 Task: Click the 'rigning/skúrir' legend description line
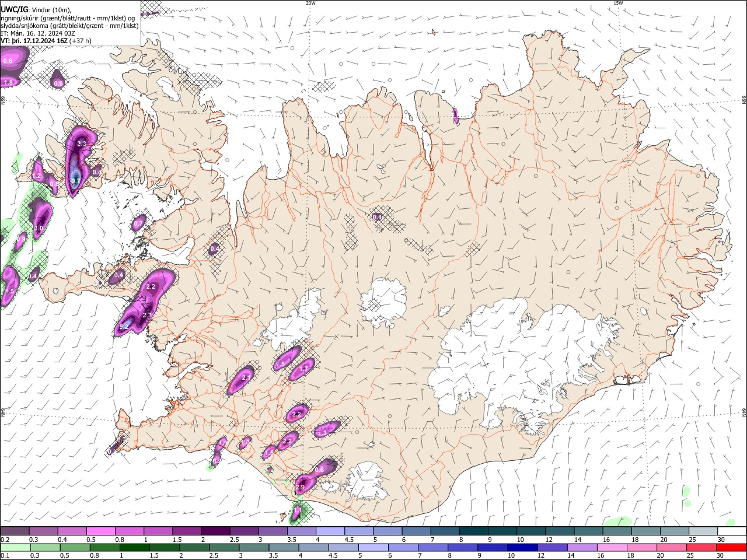[x=68, y=17]
